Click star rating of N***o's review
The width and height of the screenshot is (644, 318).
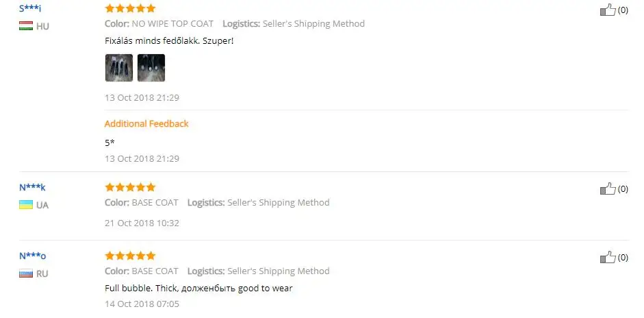pyautogui.click(x=130, y=256)
